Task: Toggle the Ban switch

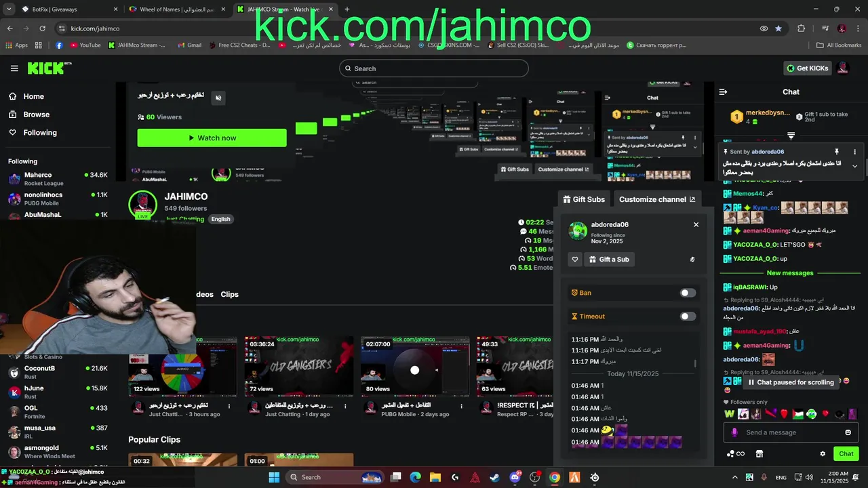Action: click(688, 293)
